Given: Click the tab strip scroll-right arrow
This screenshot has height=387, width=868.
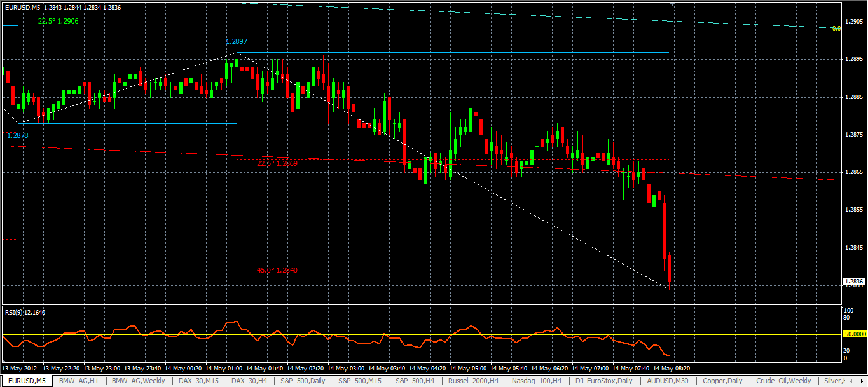Looking at the screenshot, I should pos(862,381).
